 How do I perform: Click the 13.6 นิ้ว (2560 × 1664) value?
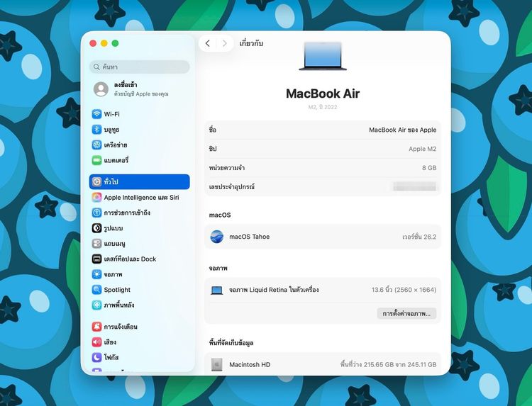pos(404,290)
